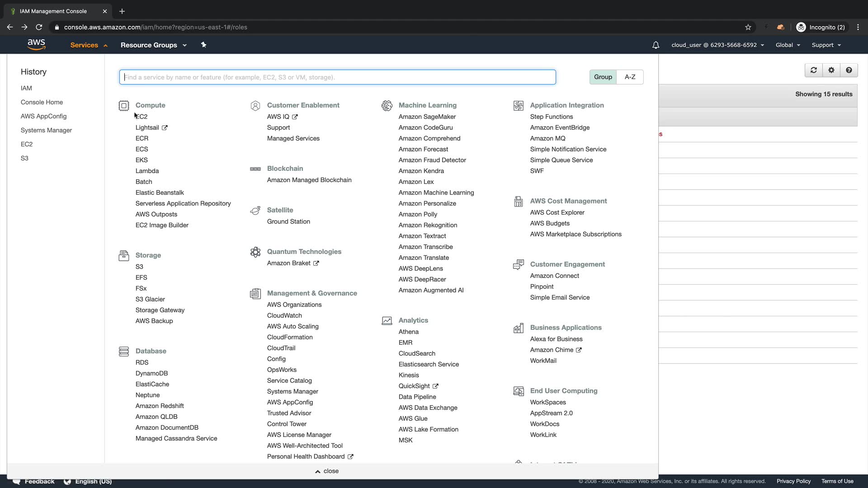868x488 pixels.
Task: Expand the Resource Groups dropdown
Action: (153, 45)
